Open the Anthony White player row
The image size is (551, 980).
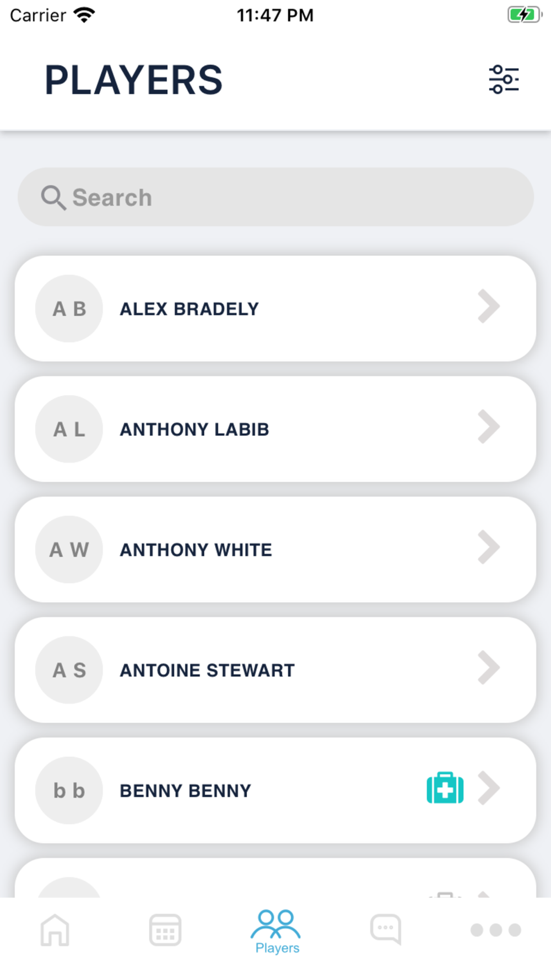[x=275, y=550]
